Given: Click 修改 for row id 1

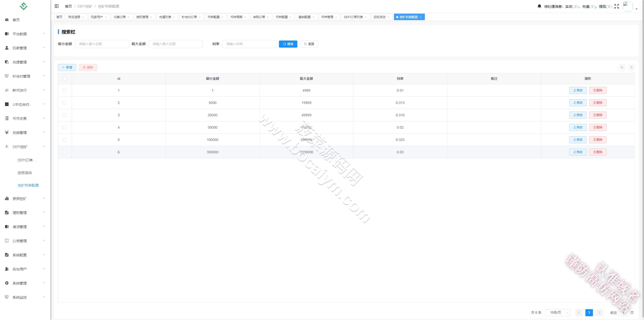Looking at the screenshot, I should tap(578, 90).
